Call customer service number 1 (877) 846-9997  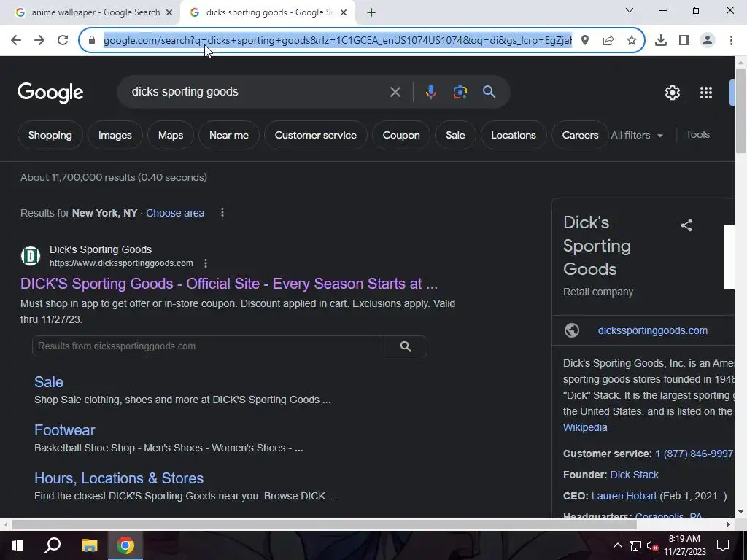(694, 454)
